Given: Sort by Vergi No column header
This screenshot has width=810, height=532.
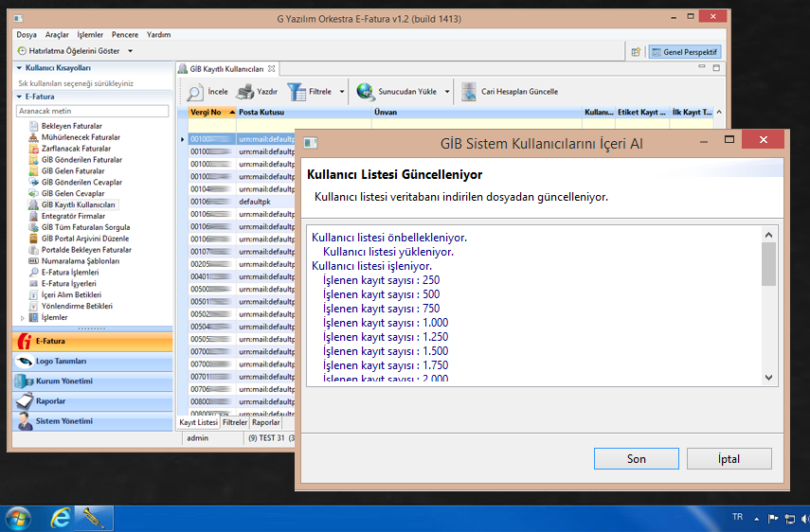Looking at the screenshot, I should (x=212, y=112).
